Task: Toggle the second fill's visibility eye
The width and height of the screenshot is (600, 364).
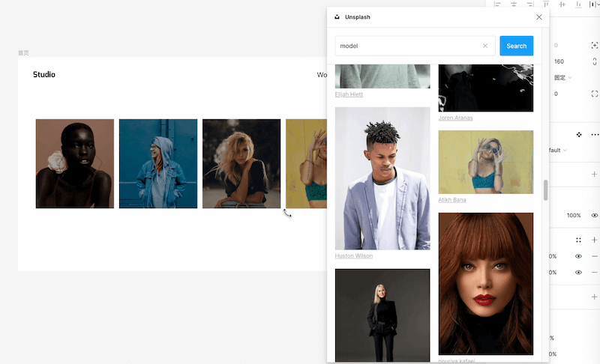Action: [578, 273]
